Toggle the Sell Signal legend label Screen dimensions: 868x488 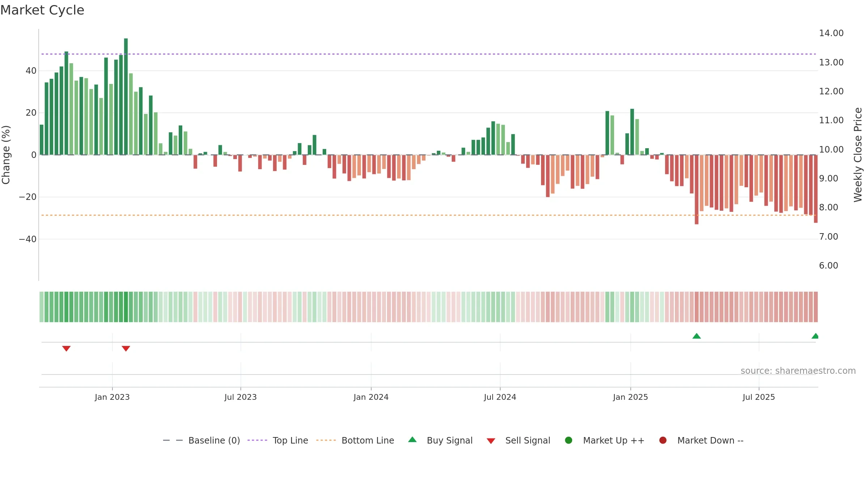pos(528,440)
